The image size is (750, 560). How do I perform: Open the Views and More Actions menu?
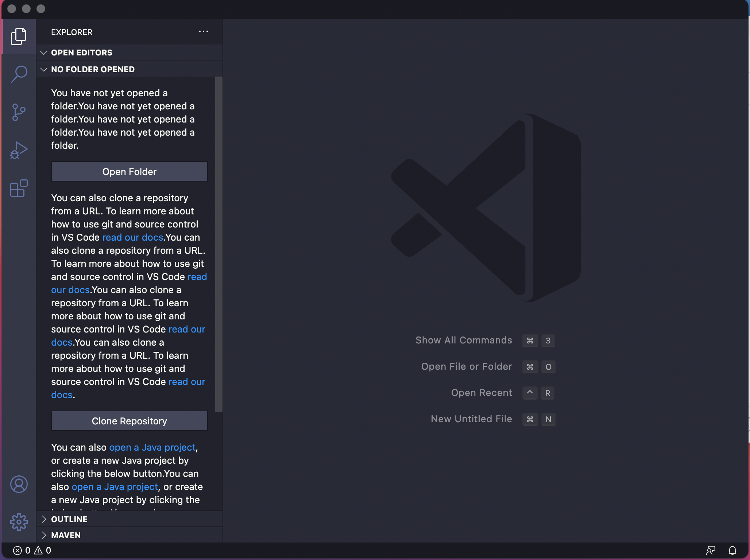coord(204,31)
